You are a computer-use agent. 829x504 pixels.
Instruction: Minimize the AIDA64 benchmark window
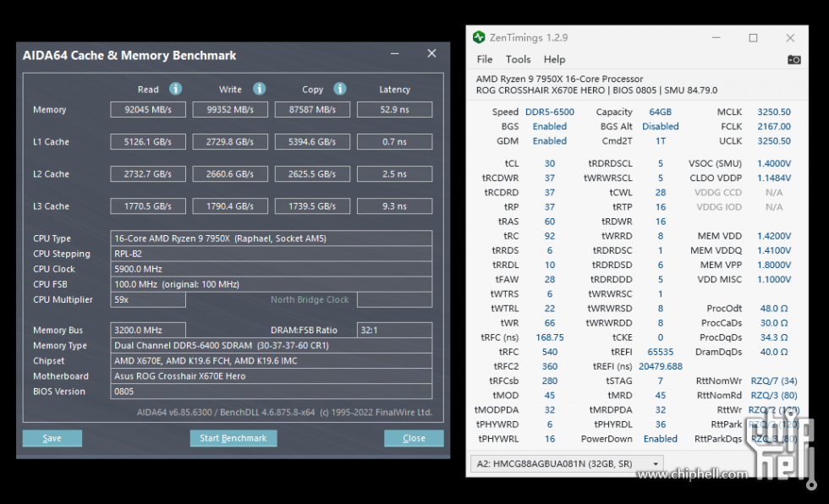click(394, 53)
